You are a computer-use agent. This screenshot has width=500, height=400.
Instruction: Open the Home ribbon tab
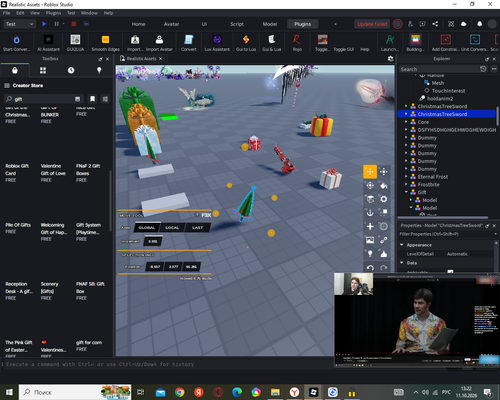[x=138, y=24]
